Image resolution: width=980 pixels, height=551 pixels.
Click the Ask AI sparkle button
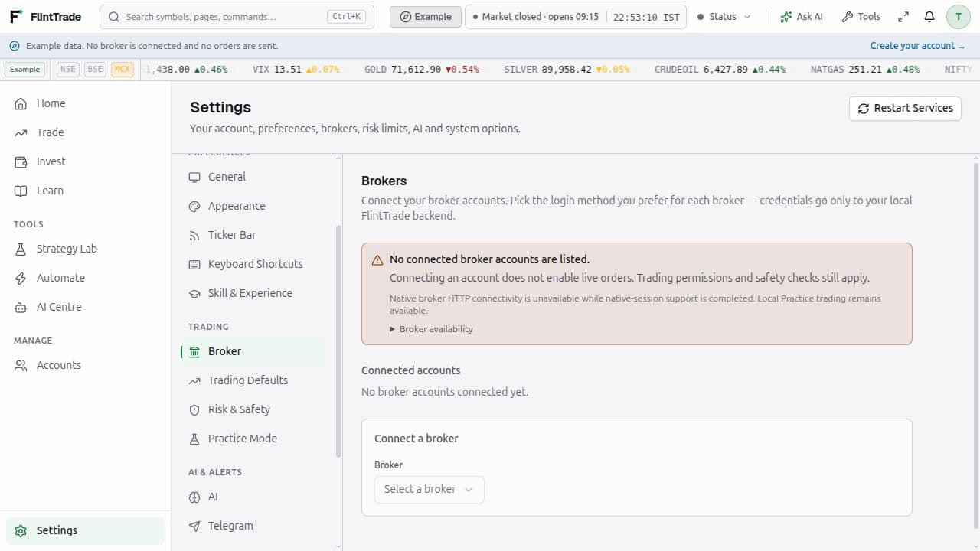point(801,17)
